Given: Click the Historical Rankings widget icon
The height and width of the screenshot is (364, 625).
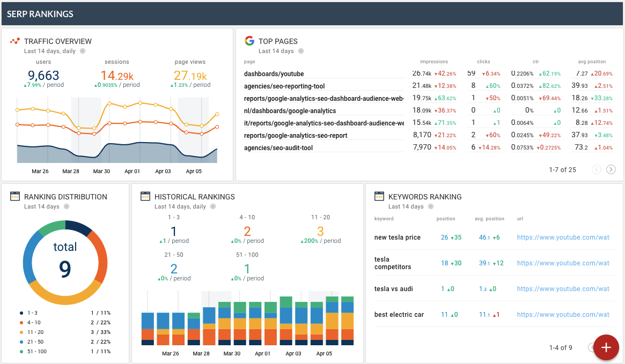Looking at the screenshot, I should 145,196.
